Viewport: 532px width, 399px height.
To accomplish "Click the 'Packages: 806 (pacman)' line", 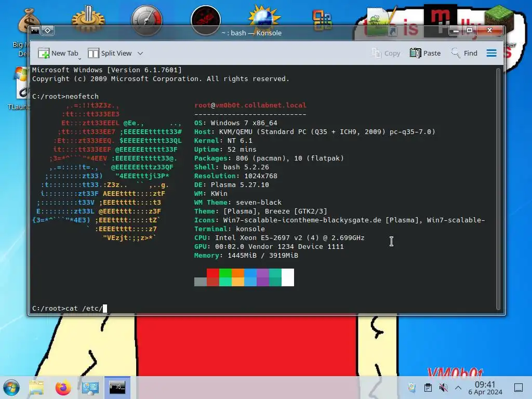I will tap(269, 158).
